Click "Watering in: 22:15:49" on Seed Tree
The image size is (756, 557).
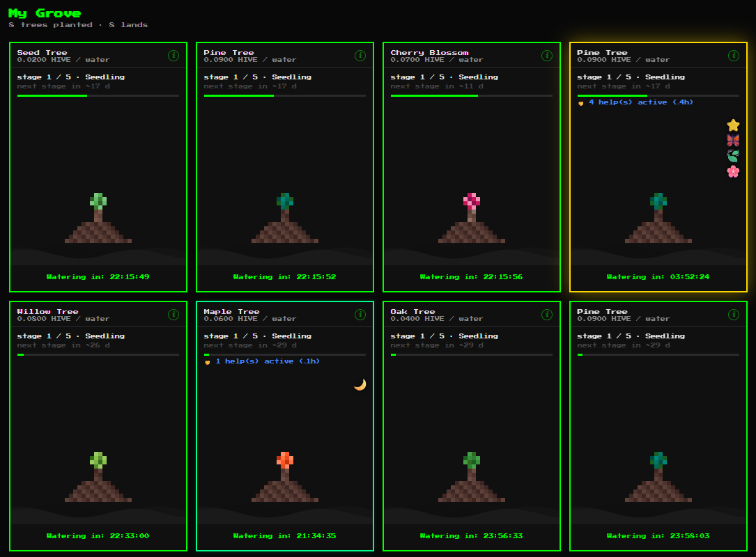point(98,277)
